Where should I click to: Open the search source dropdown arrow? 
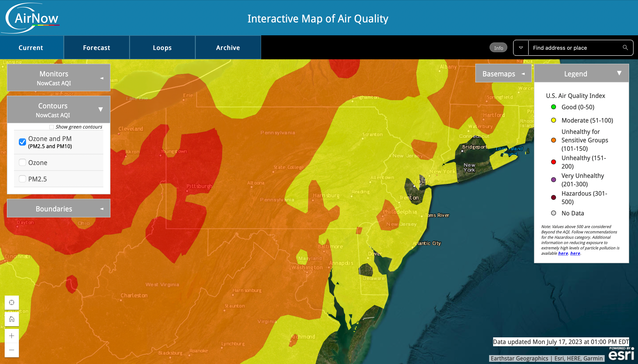521,48
